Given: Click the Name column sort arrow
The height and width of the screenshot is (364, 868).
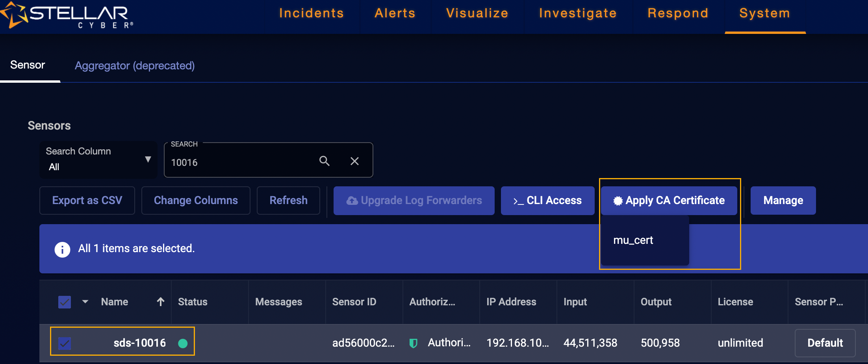Looking at the screenshot, I should click(x=160, y=302).
